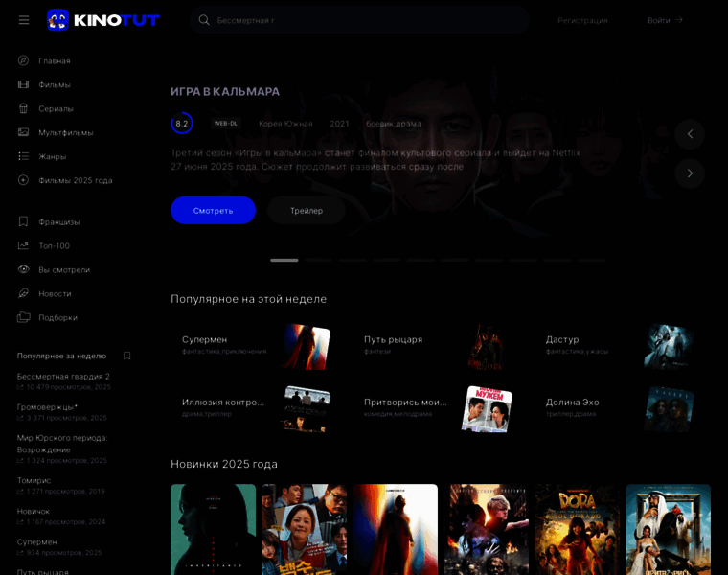Click the Новости feather icon

23,293
